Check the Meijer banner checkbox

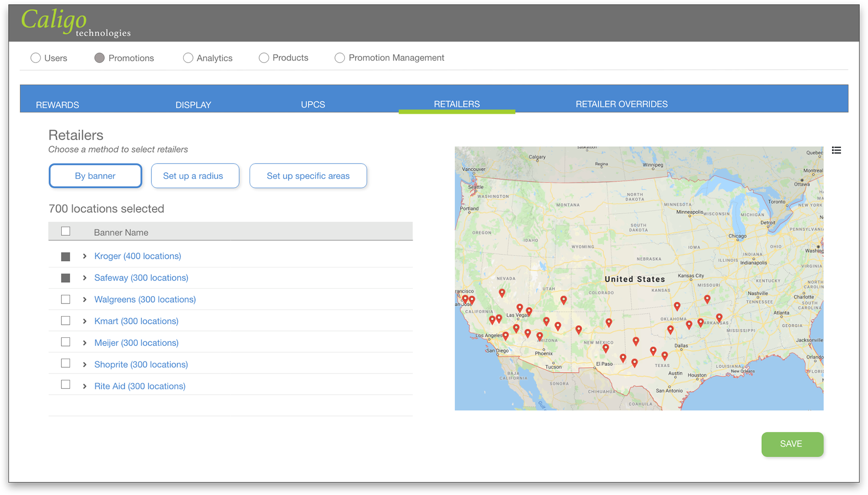66,342
